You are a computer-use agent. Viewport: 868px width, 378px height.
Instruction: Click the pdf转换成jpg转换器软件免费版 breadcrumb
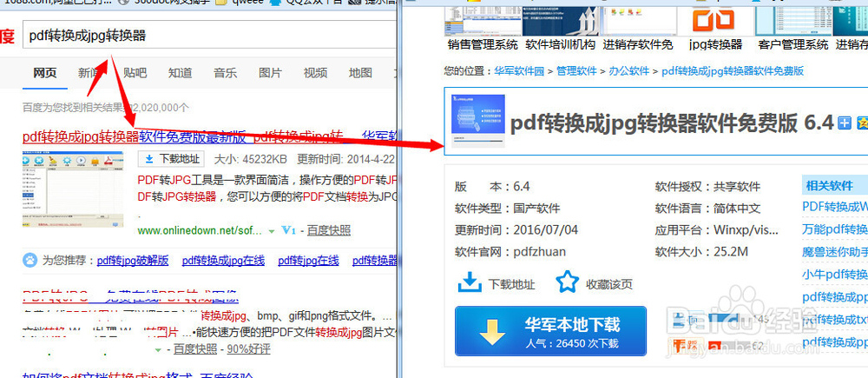coord(733,71)
